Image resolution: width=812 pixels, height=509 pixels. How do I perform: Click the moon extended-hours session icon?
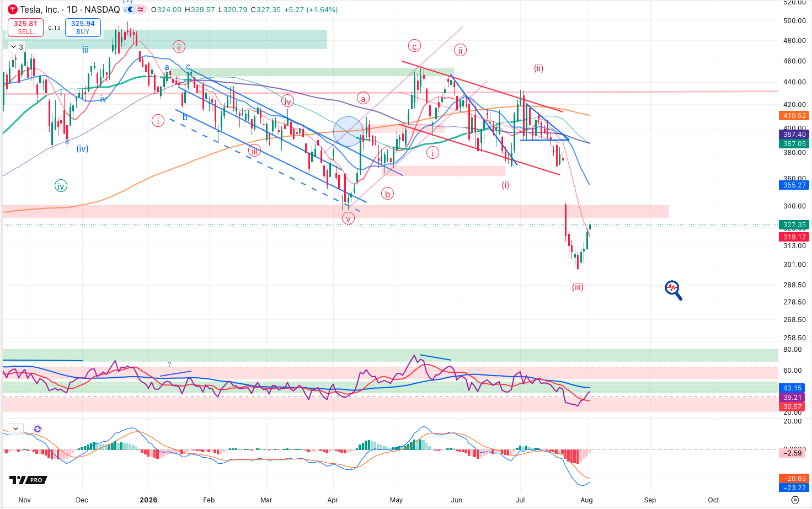click(129, 9)
